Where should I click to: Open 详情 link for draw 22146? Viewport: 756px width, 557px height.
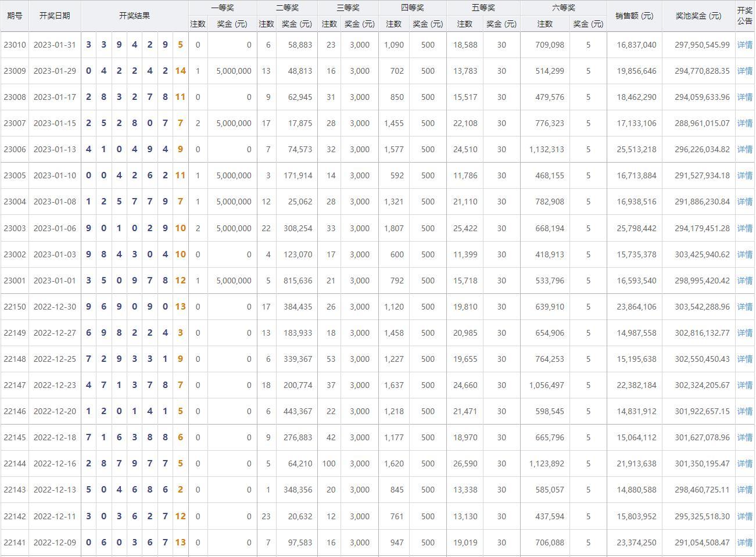[x=744, y=411]
